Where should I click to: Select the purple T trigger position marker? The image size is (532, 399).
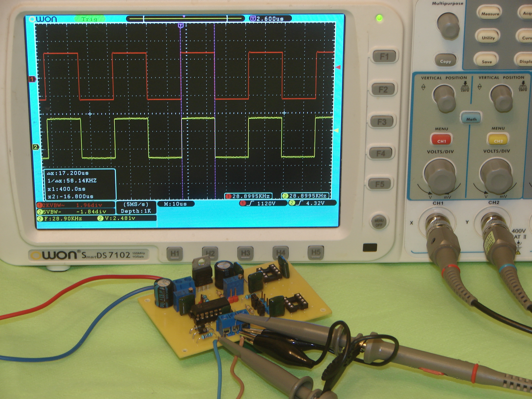pos(181,25)
